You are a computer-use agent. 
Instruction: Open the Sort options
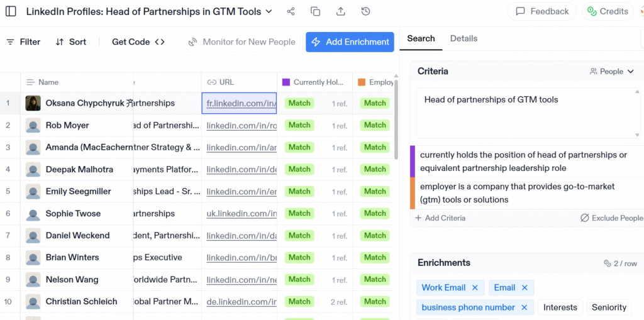[70, 42]
